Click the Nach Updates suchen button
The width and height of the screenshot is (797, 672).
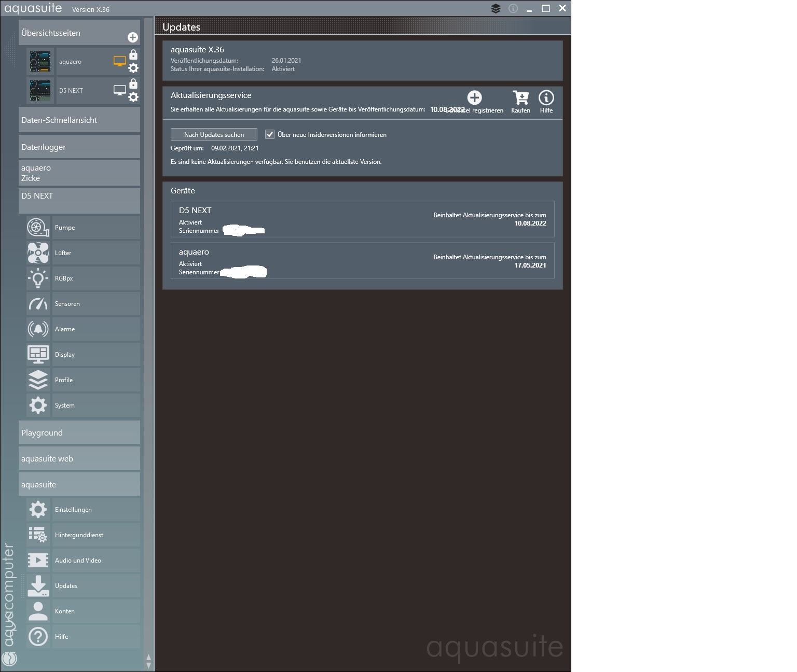click(x=214, y=134)
